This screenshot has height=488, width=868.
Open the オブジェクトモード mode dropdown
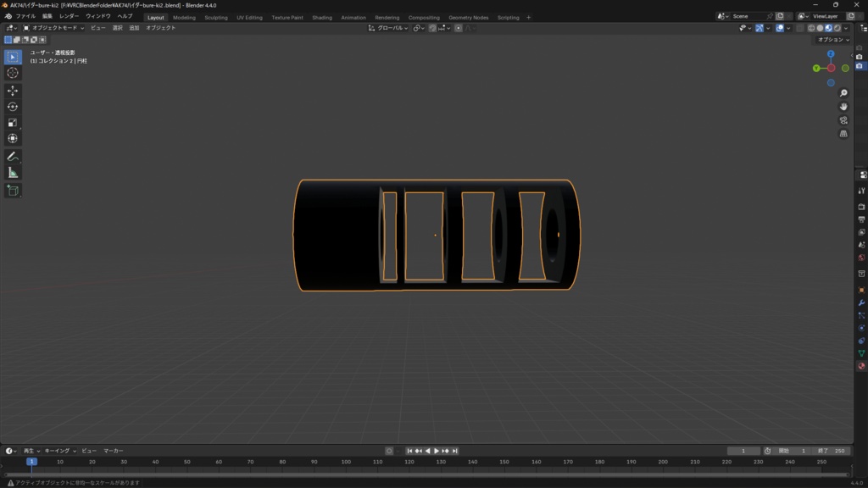(x=53, y=28)
